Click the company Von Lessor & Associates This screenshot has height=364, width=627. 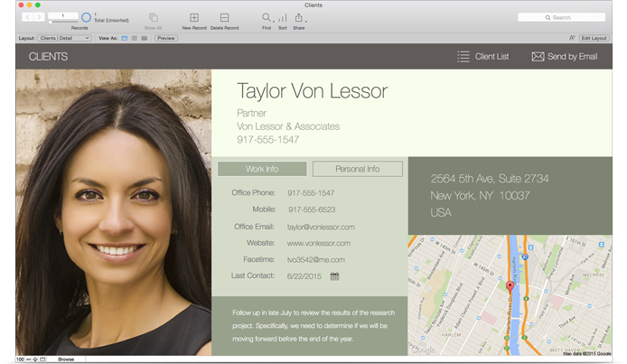288,126
